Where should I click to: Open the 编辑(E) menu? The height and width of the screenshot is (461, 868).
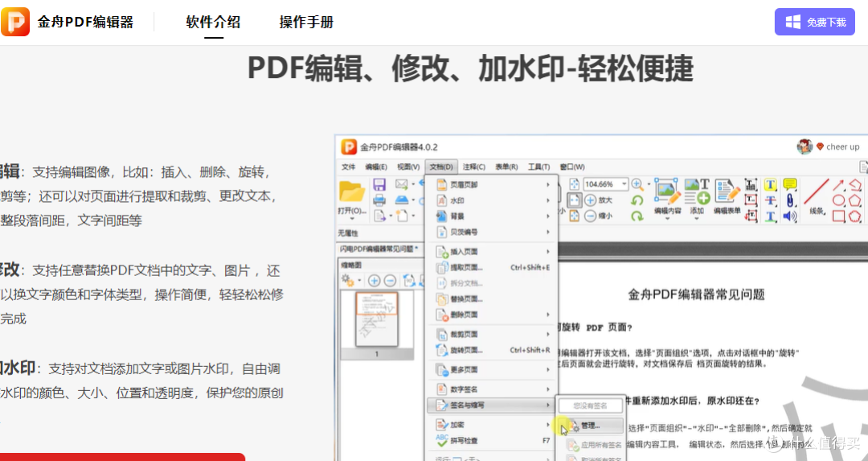click(x=376, y=167)
